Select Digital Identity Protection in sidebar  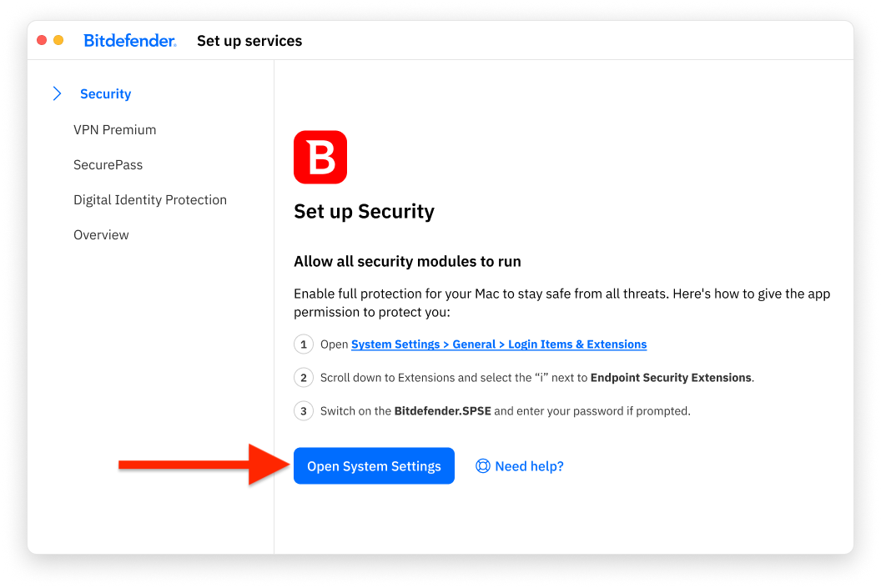click(x=150, y=200)
